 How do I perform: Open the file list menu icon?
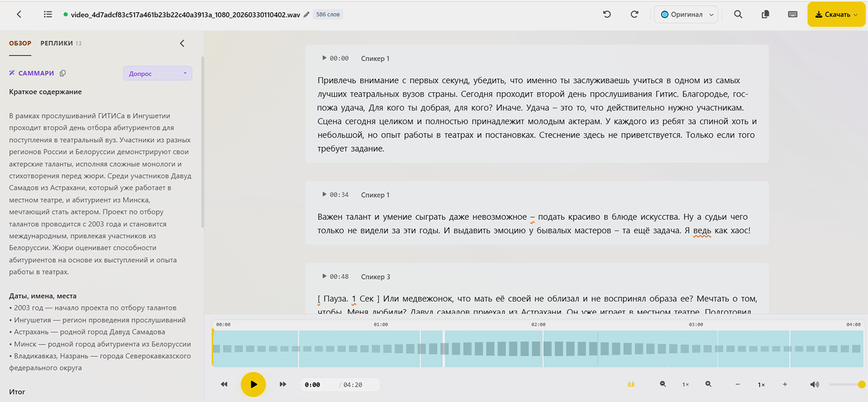[x=48, y=15]
